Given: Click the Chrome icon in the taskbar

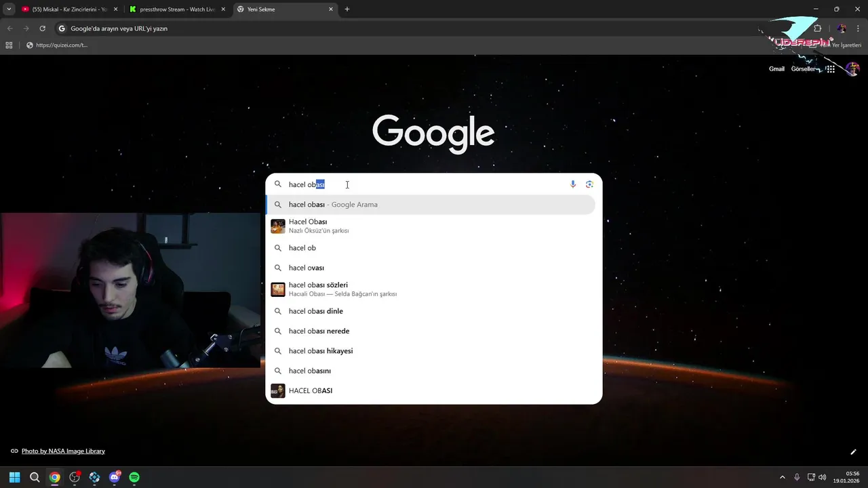Looking at the screenshot, I should (x=54, y=477).
